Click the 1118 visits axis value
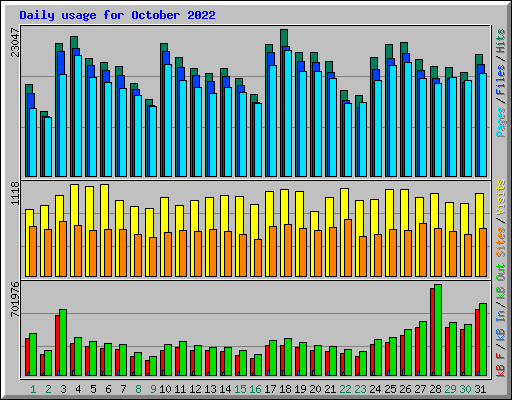The width and height of the screenshot is (512, 400). 16,194
